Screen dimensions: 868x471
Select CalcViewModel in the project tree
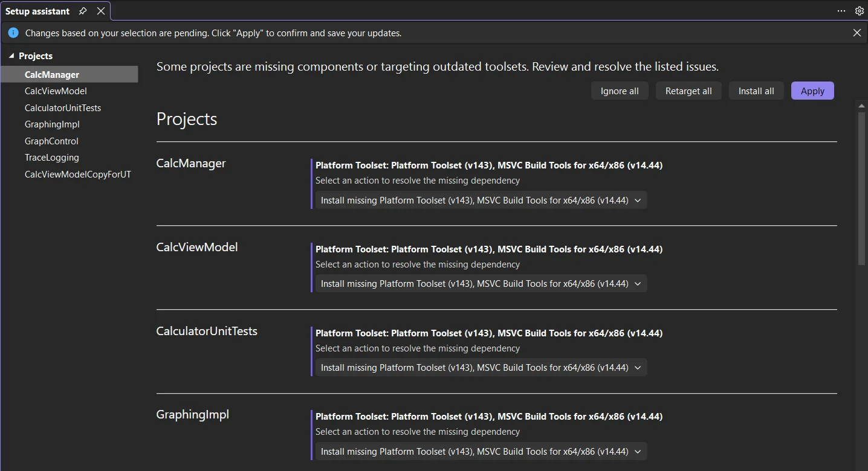56,91
